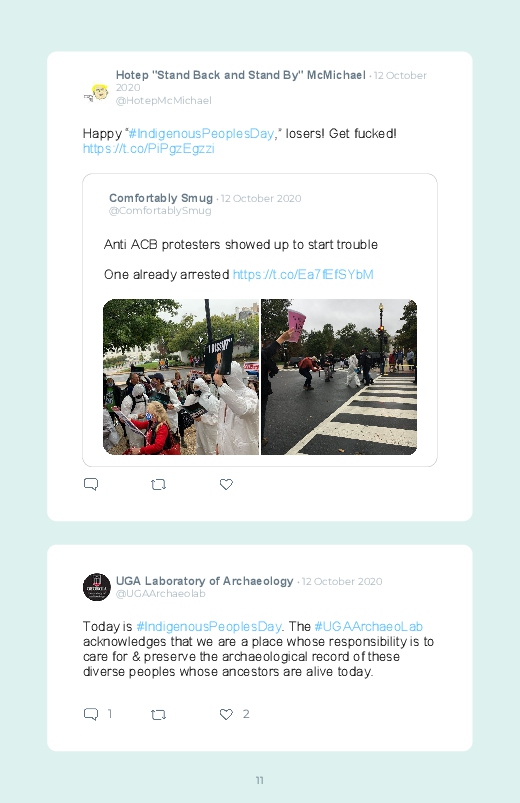
Task: Open Comfortably Smug quoted tweet author
Action: point(161,198)
